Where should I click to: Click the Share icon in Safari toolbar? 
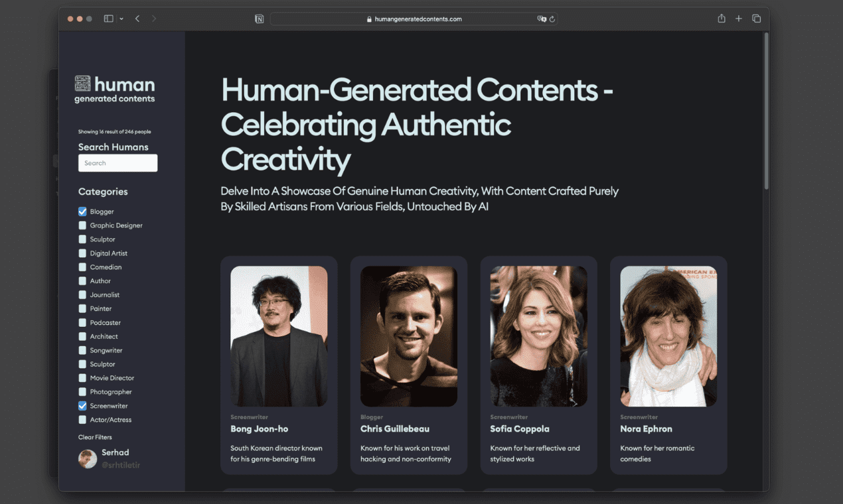(x=722, y=19)
